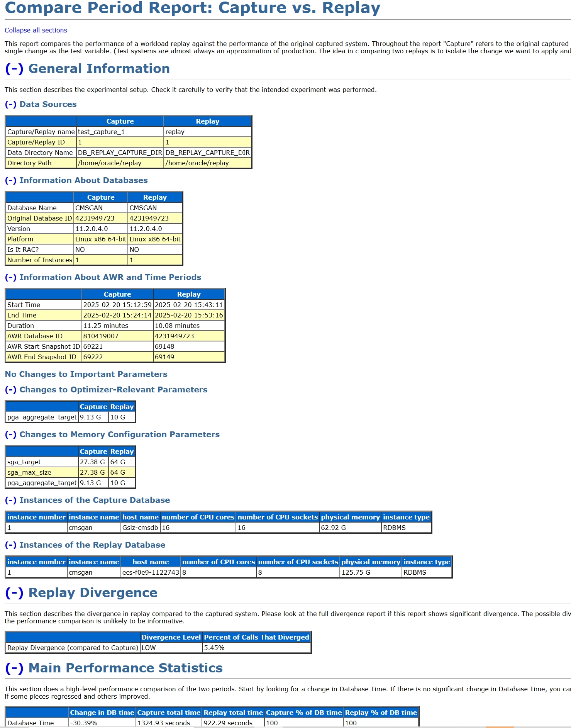Click the 'Replay Divergence (compared to Capture)' cell
Image resolution: width=571 pixels, height=728 pixels.
click(73, 648)
